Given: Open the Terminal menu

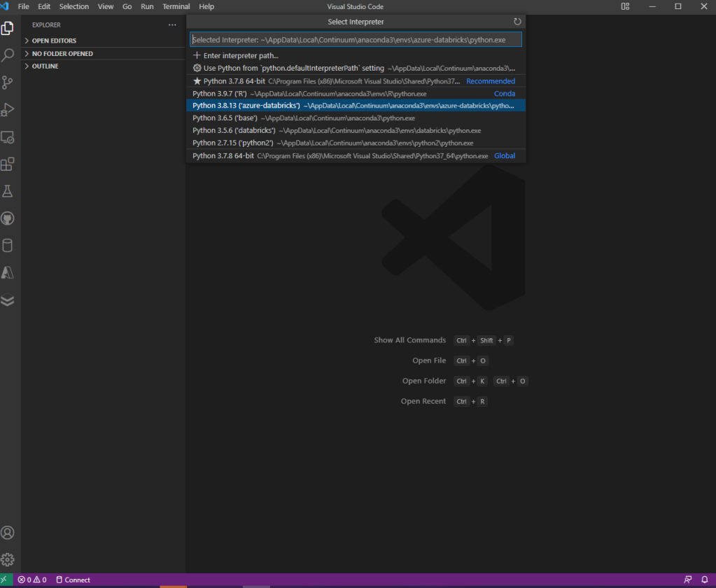Looking at the screenshot, I should tap(176, 6).
